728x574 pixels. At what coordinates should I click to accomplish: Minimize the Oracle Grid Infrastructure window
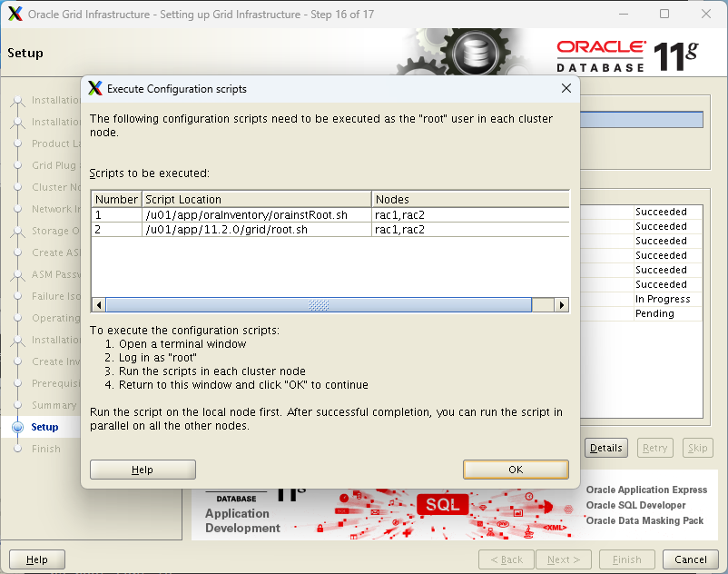(x=624, y=14)
